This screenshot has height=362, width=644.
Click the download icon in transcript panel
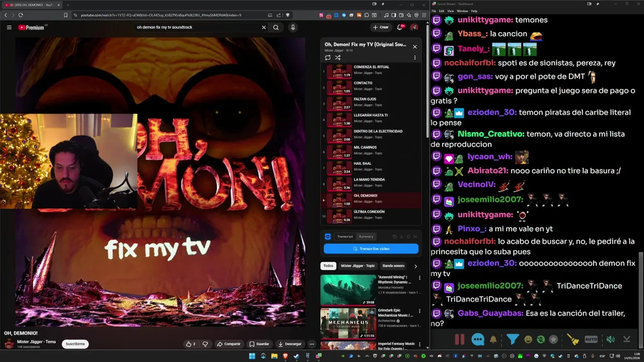(x=401, y=236)
